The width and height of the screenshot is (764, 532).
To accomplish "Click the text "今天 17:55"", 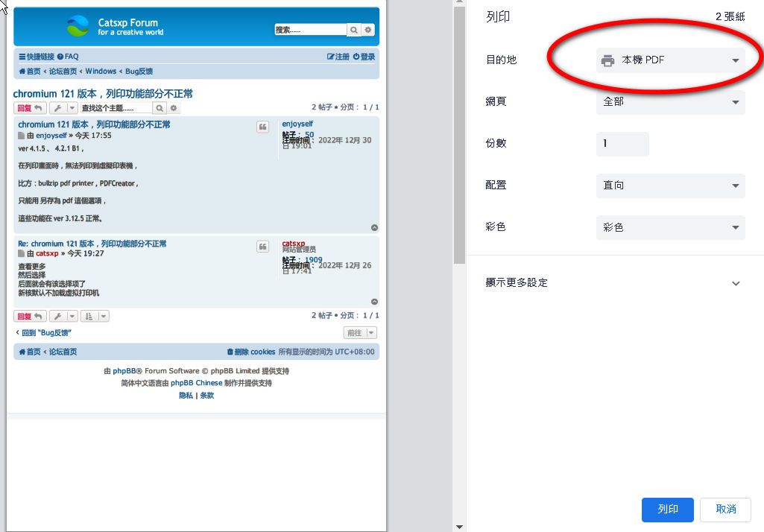I will [x=93, y=136].
